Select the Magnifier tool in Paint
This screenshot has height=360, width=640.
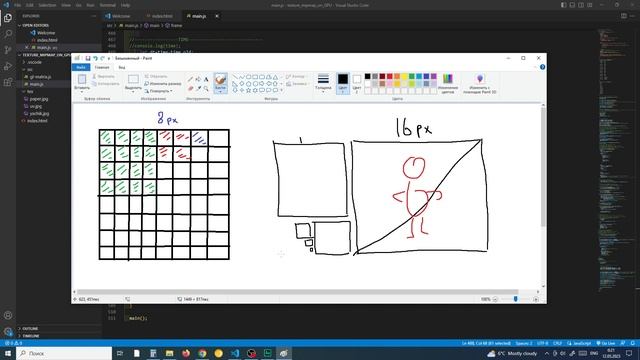point(206,88)
